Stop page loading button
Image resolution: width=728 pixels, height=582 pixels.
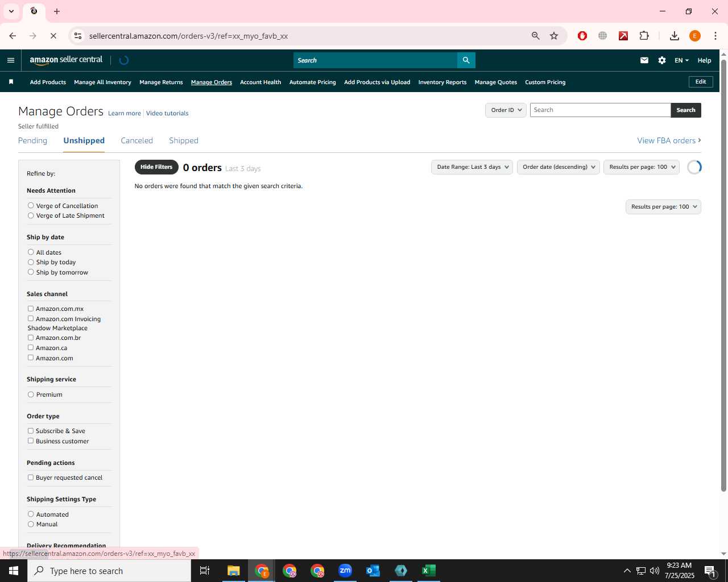tap(53, 36)
